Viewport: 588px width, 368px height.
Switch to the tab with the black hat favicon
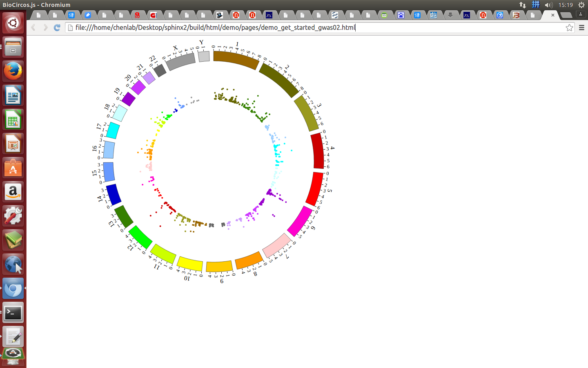[220, 15]
